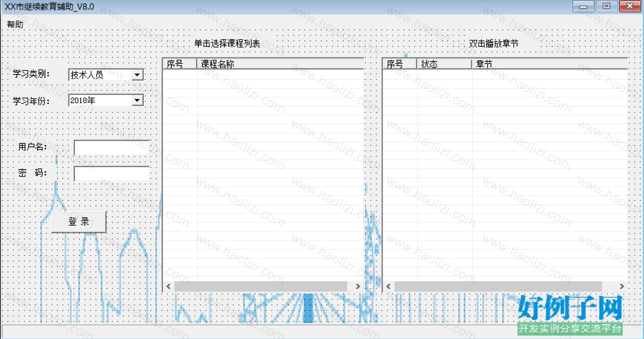Screen dimensions: 644x339
Task: Open the 帮助 menu
Action: (x=15, y=24)
